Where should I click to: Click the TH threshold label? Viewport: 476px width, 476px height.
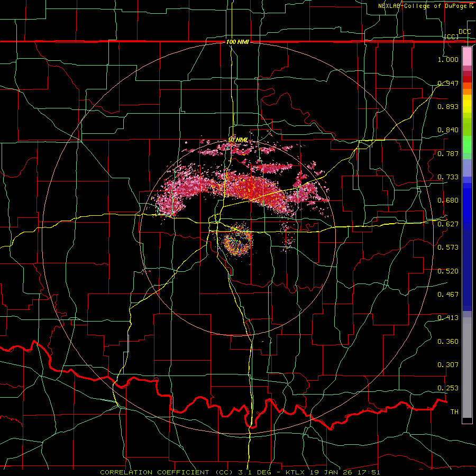tap(454, 412)
